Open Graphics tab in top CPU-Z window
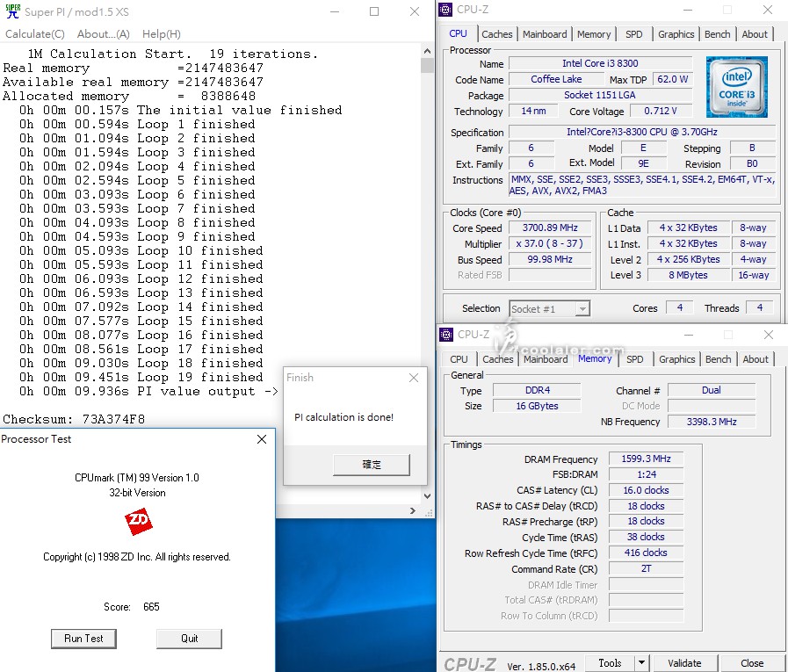This screenshot has width=788, height=672. tap(676, 34)
